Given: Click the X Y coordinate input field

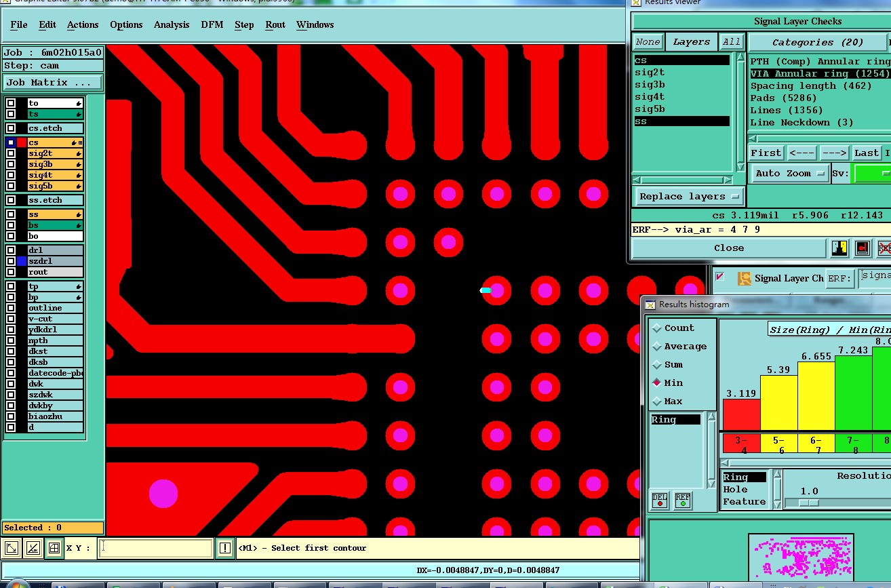Looking at the screenshot, I should [x=155, y=548].
